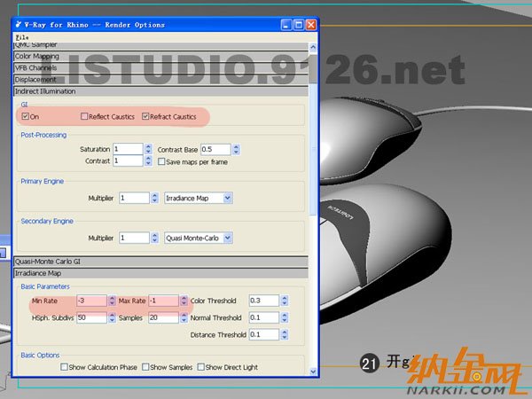Enable Show Direct Light checkbox
This screenshot has height=399, width=532.
coord(201,367)
